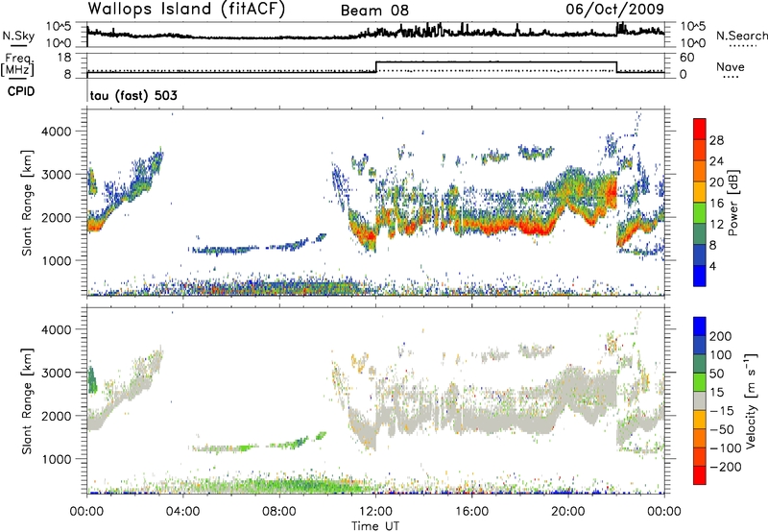Click the '60' Nave axis tick
The height and width of the screenshot is (532, 768).
pyautogui.click(x=686, y=58)
